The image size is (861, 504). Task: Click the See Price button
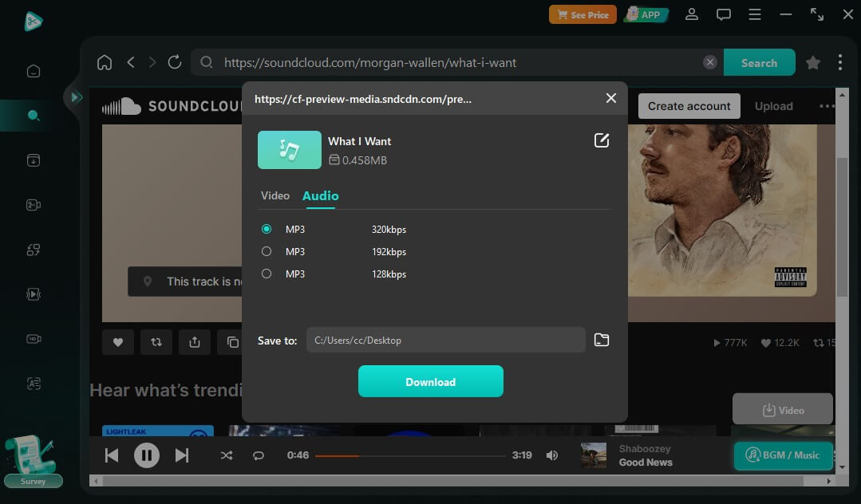pyautogui.click(x=583, y=15)
